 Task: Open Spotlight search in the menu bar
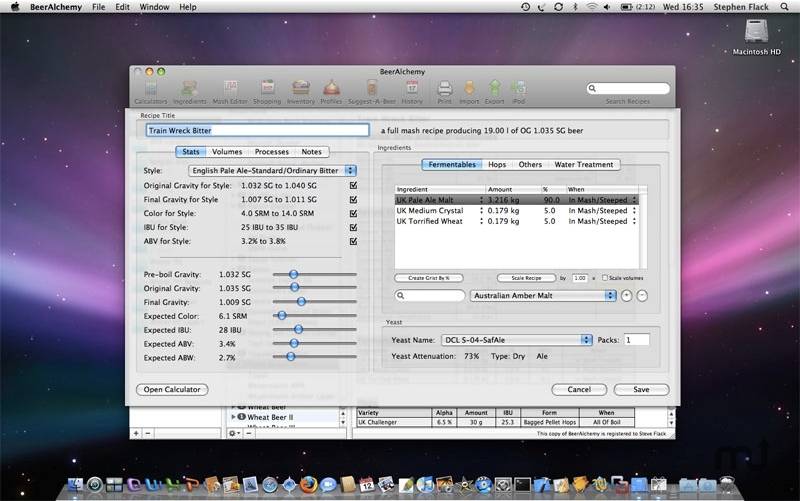pyautogui.click(x=784, y=7)
